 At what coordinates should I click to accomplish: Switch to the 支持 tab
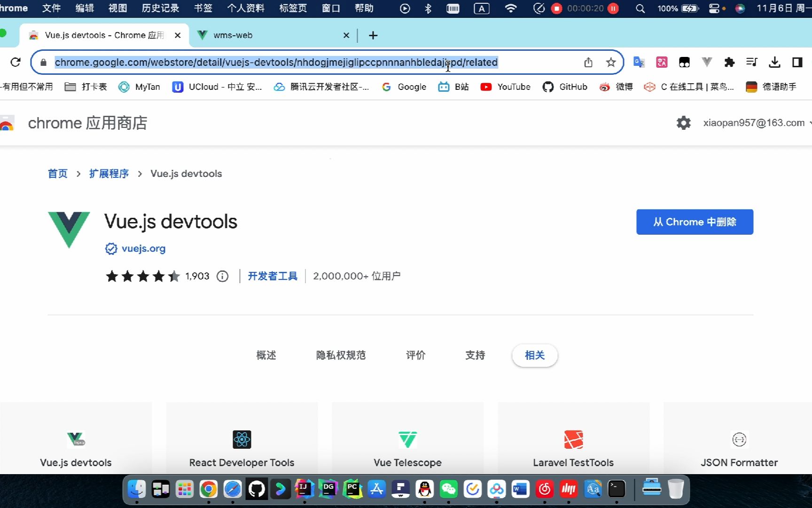475,355
